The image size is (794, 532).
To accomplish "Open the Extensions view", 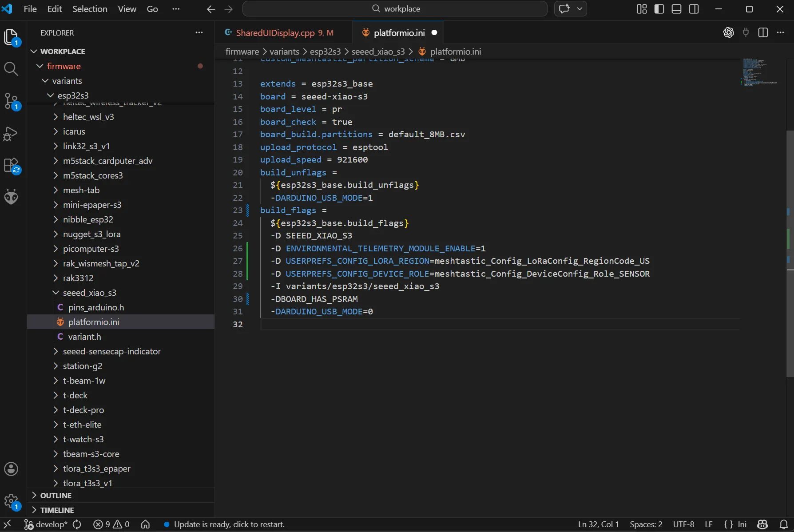I will (x=11, y=165).
